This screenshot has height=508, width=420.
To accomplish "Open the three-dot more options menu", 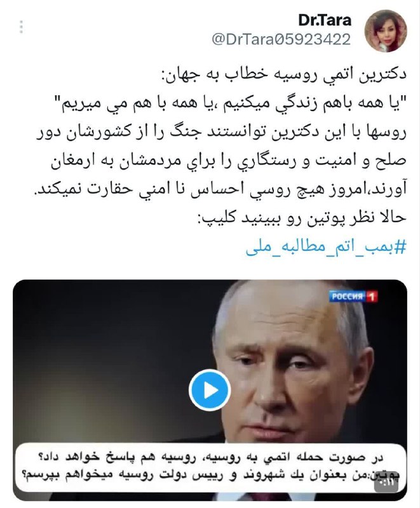I will pos(21,27).
